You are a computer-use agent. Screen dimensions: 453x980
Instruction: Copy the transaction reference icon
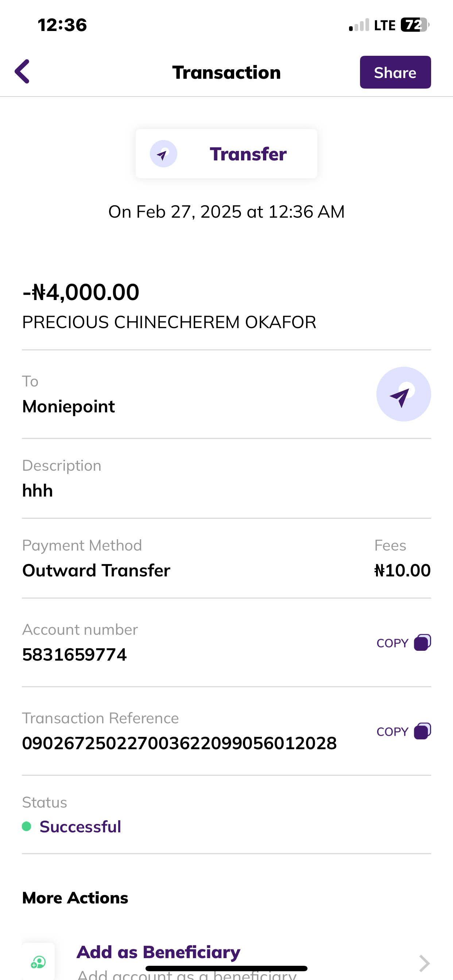point(422,731)
